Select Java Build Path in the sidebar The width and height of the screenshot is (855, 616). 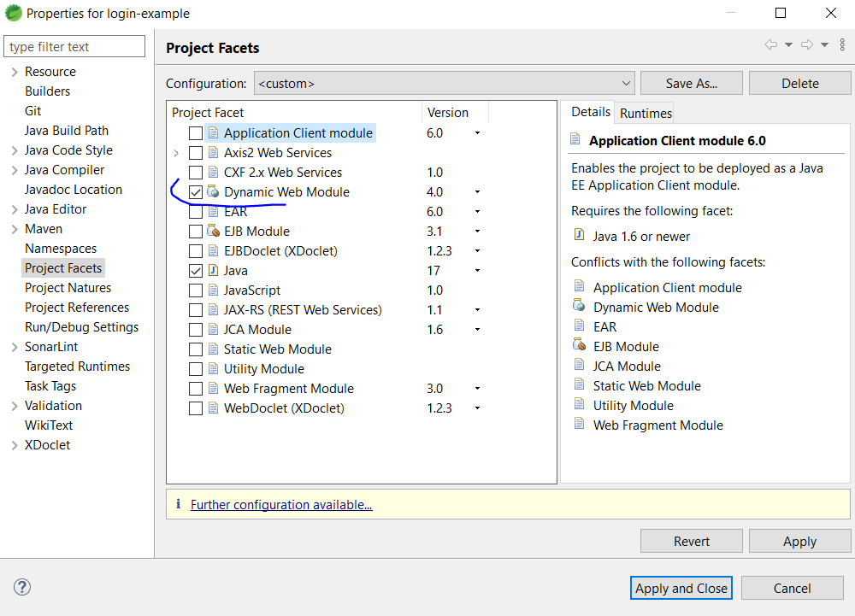(67, 131)
